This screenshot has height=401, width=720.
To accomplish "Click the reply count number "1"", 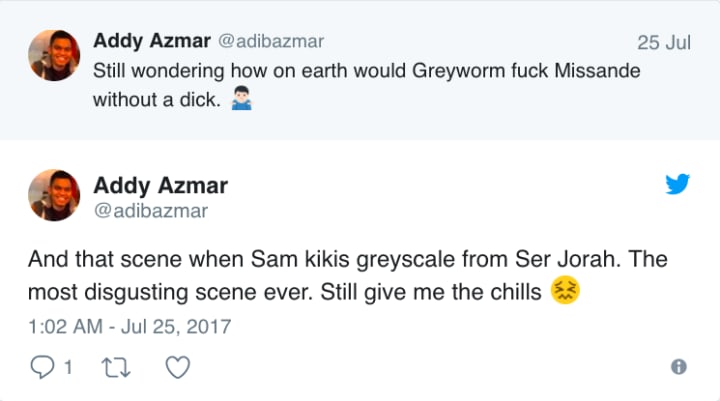I will tap(67, 368).
